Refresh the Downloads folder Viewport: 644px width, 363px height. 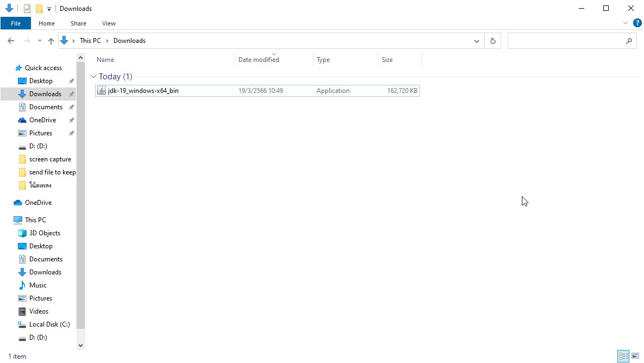pyautogui.click(x=493, y=41)
